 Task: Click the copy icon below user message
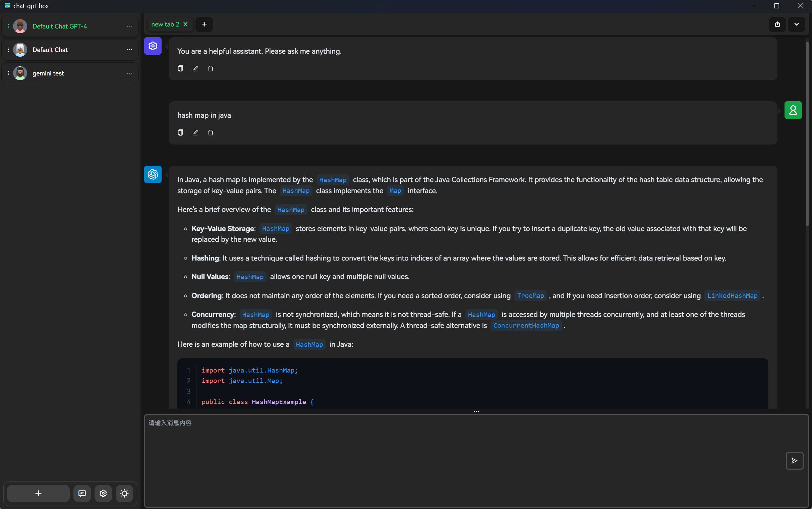click(181, 132)
